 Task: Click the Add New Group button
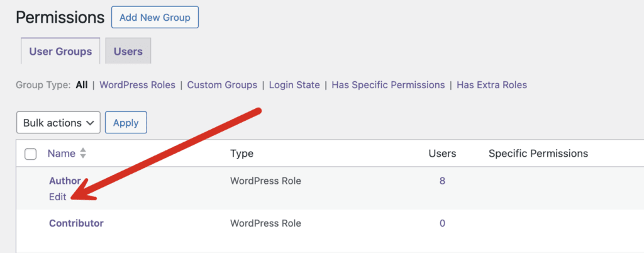[x=155, y=18]
